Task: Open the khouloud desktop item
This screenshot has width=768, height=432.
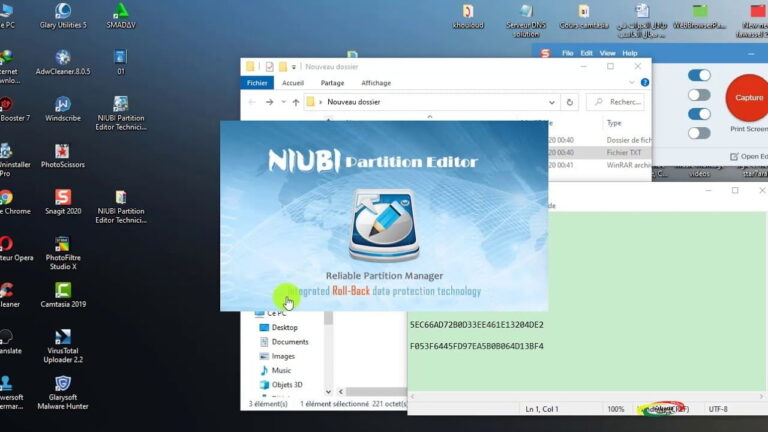Action: click(x=468, y=16)
